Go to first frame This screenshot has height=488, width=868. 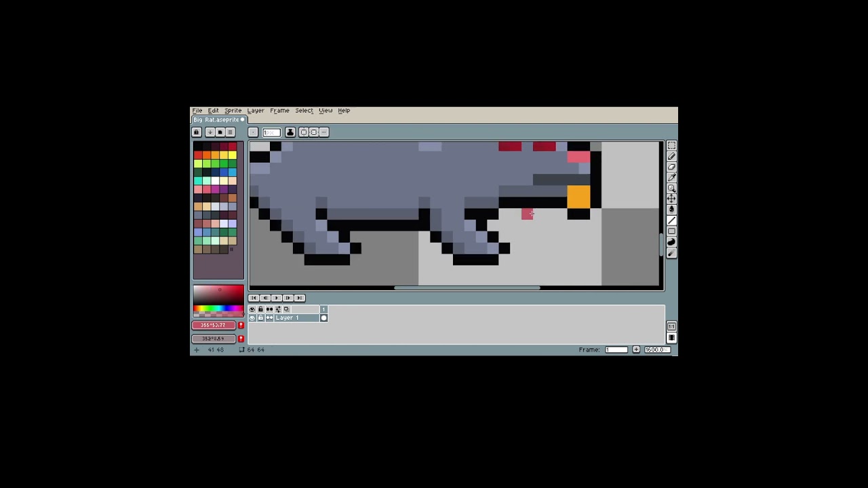tap(254, 298)
